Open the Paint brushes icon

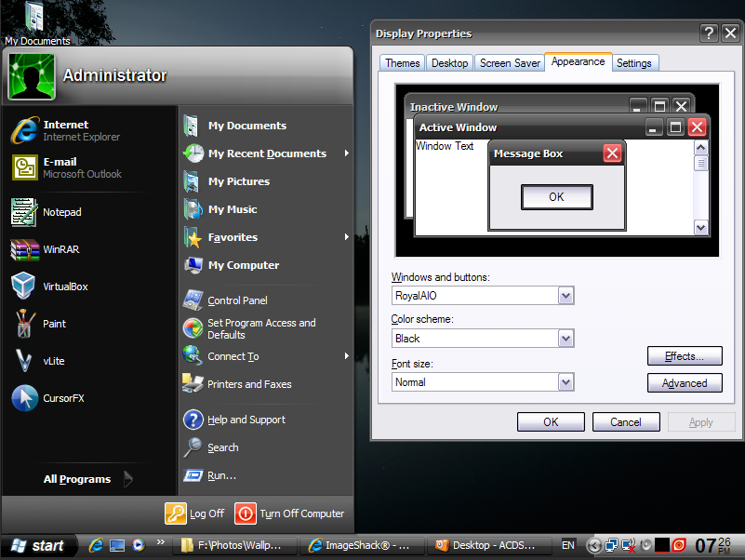[25, 324]
